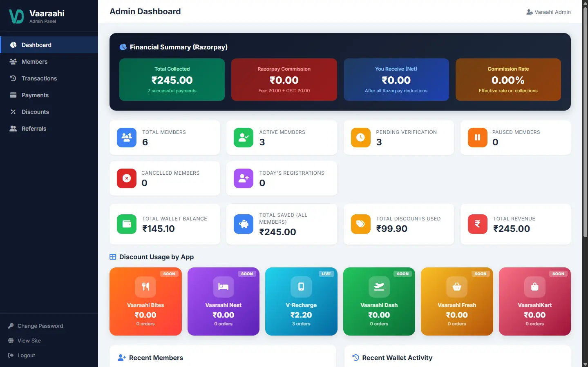This screenshot has height=367, width=588.
Task: Click the Cancelled Members red X icon
Action: [x=127, y=178]
